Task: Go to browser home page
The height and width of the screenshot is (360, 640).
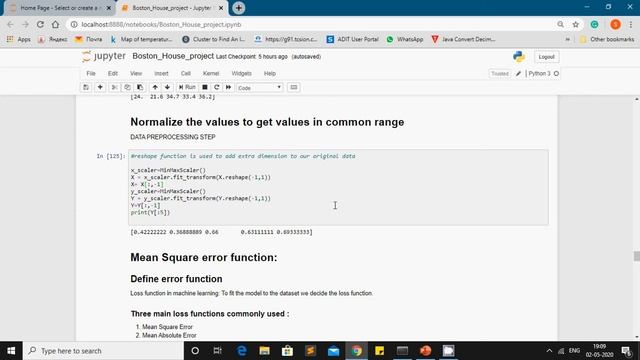Action: click(56, 24)
